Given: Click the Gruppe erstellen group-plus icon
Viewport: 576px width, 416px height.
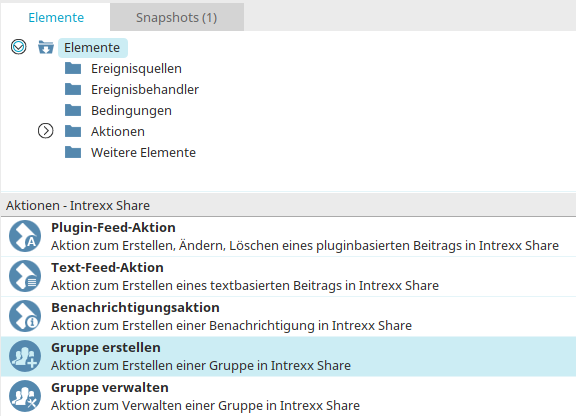Looking at the screenshot, I should click(x=25, y=356).
